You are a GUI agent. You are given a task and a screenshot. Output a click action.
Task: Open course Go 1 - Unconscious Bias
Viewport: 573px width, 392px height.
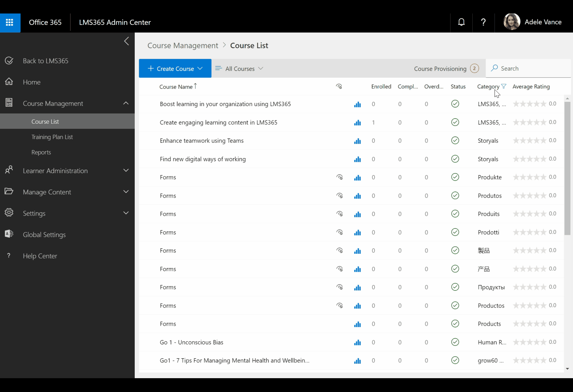(191, 342)
